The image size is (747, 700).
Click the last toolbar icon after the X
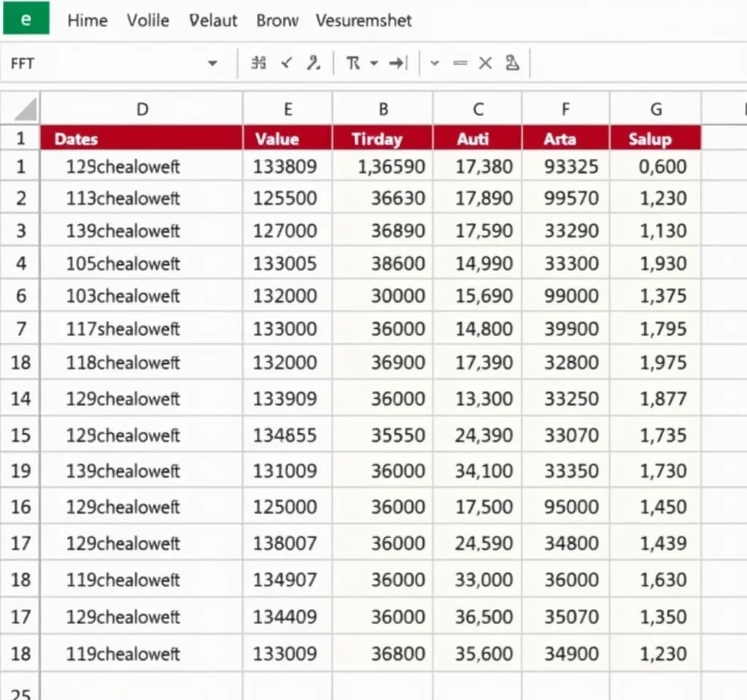pos(512,63)
